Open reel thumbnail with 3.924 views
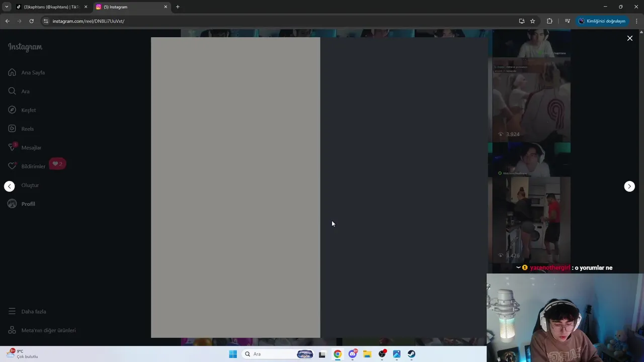 (x=531, y=100)
